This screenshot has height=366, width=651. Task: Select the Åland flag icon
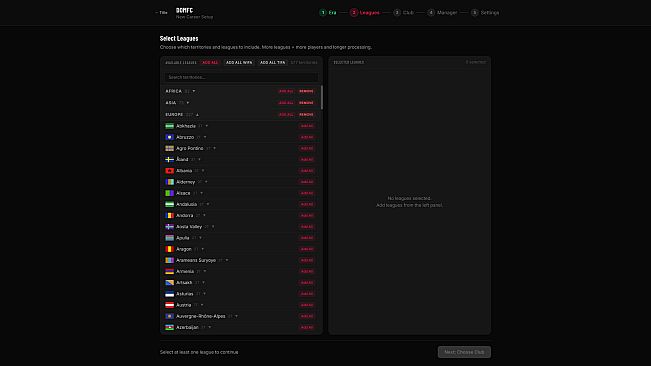point(169,159)
